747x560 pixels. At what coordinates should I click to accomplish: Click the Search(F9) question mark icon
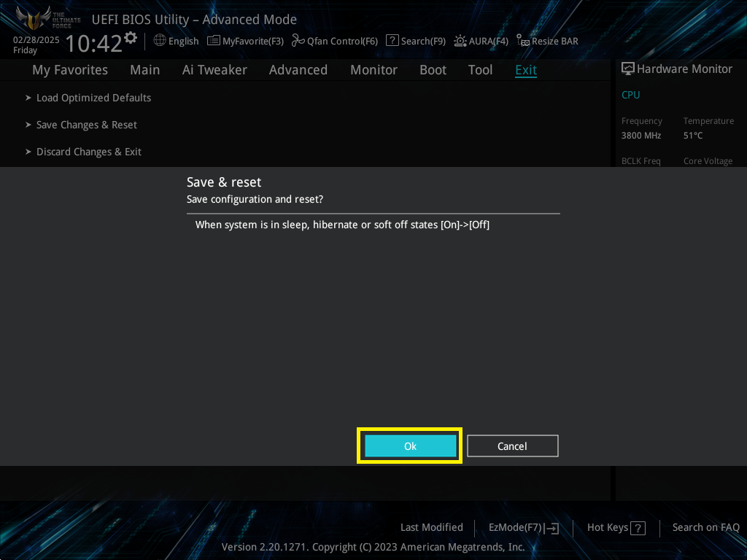click(x=392, y=41)
